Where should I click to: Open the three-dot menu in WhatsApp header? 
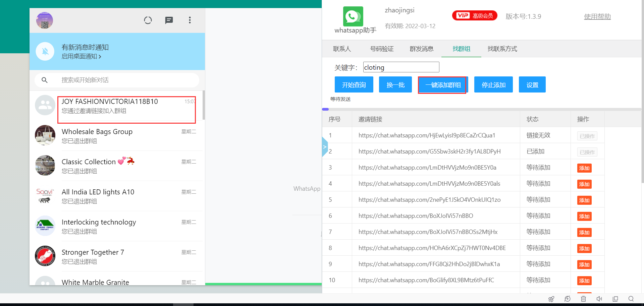click(x=190, y=20)
